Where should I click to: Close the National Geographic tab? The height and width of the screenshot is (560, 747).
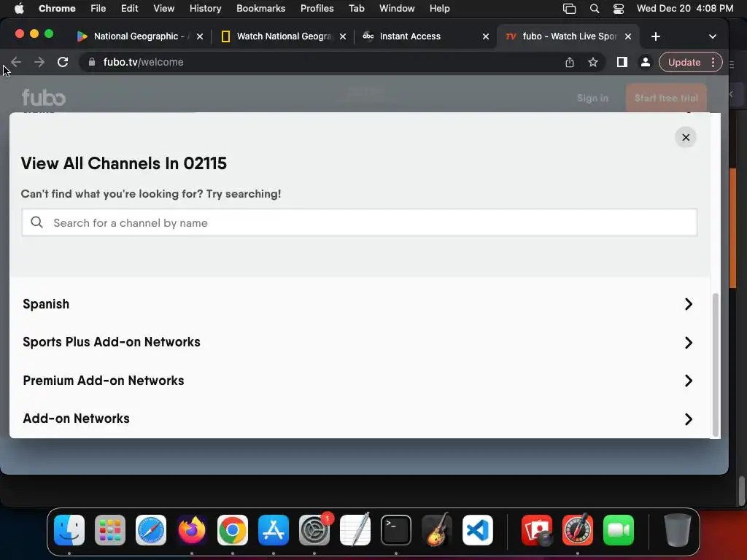[200, 36]
